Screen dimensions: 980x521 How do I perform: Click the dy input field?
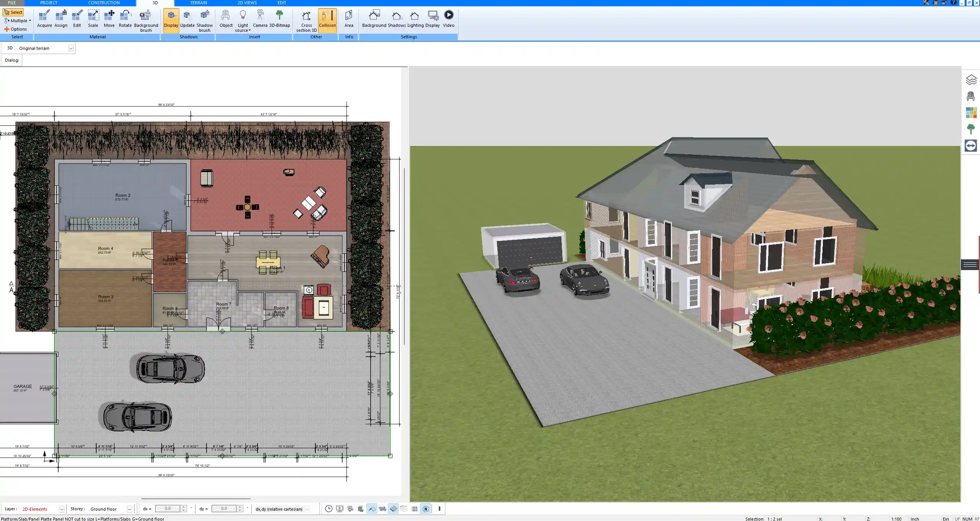(224, 509)
